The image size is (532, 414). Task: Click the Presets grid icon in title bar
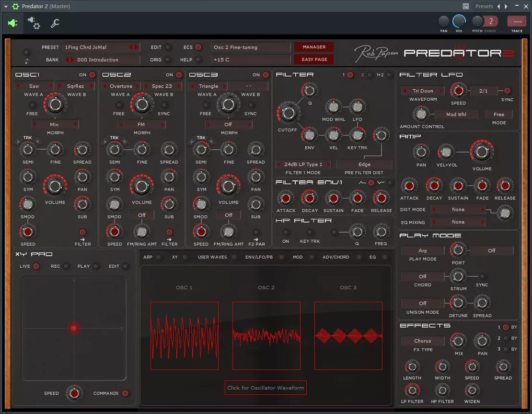point(466,6)
